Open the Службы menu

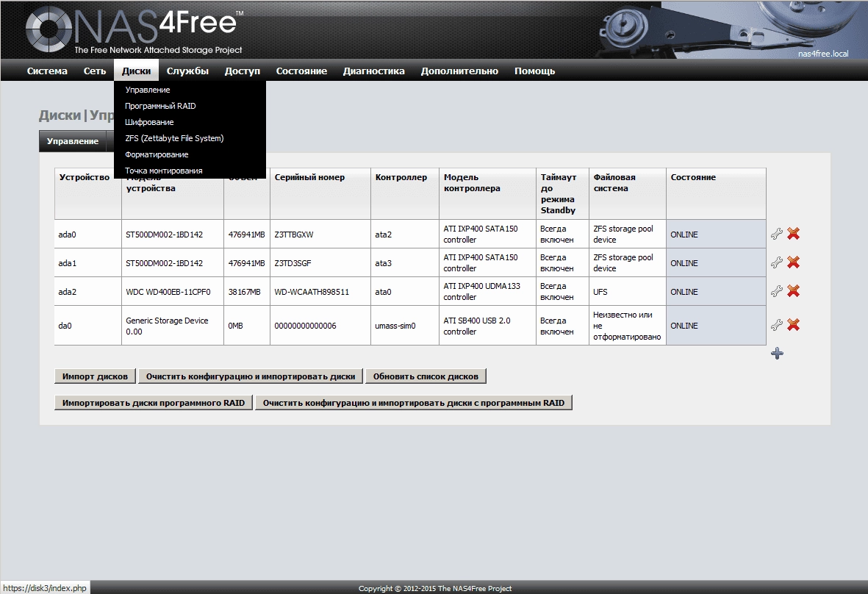tap(187, 71)
